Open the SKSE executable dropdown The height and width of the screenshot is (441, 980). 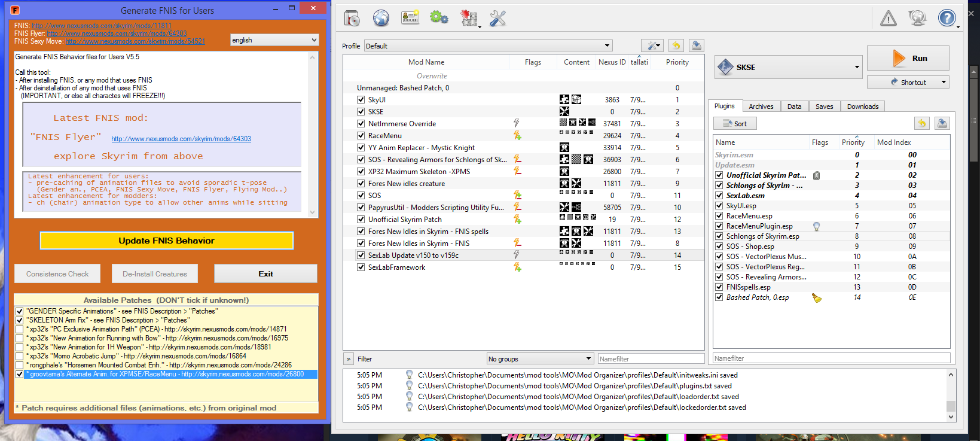[x=788, y=67]
